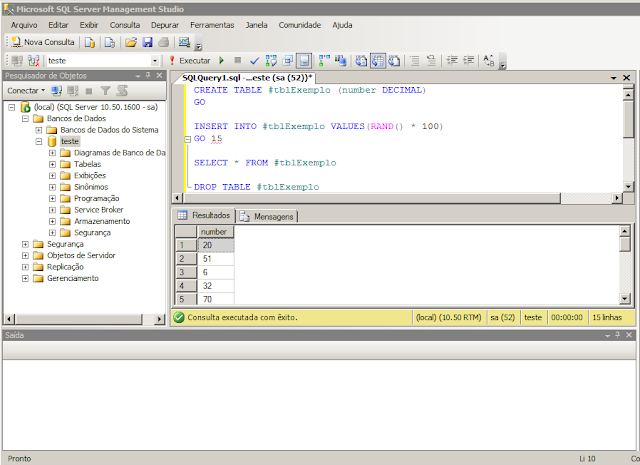Open the Ferramentas menu

[212, 25]
